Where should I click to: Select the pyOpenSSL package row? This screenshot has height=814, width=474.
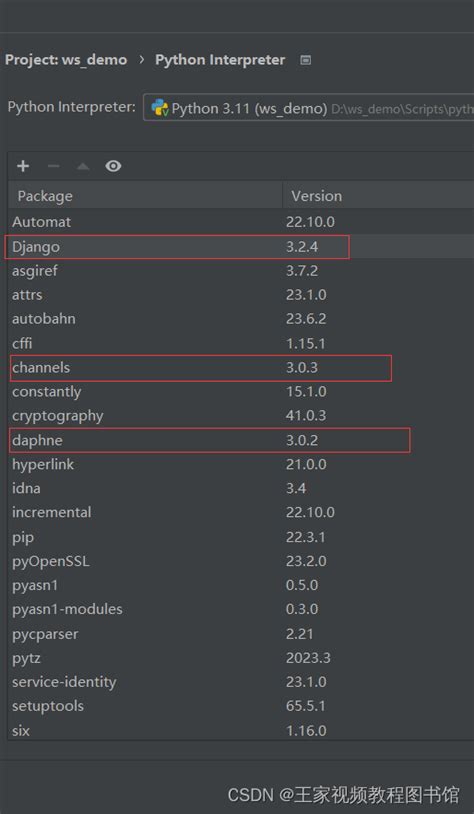[241, 561]
